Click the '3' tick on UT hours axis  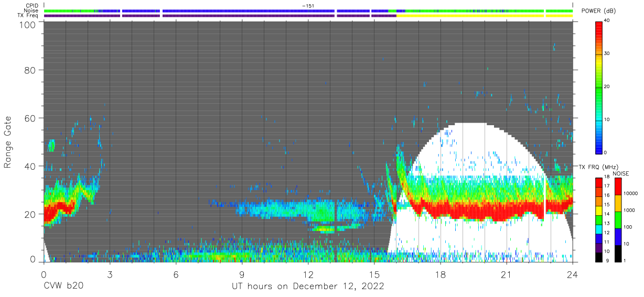110,274
